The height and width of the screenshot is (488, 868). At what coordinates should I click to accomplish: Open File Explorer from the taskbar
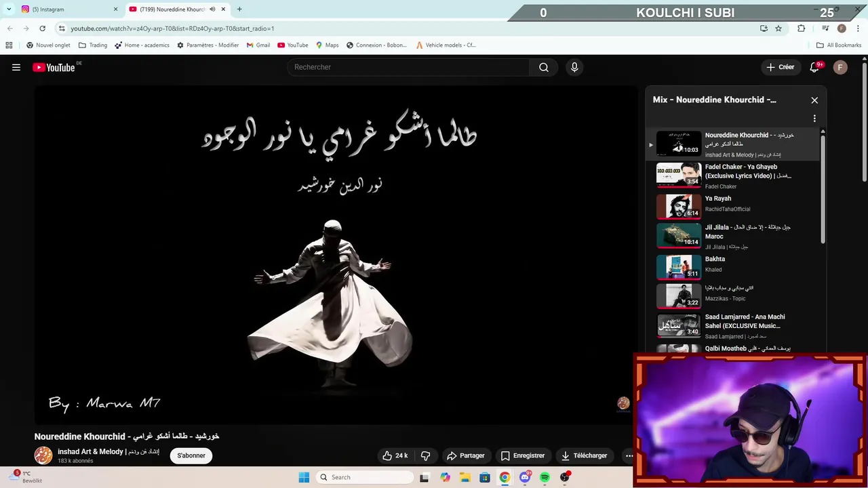pyautogui.click(x=465, y=477)
